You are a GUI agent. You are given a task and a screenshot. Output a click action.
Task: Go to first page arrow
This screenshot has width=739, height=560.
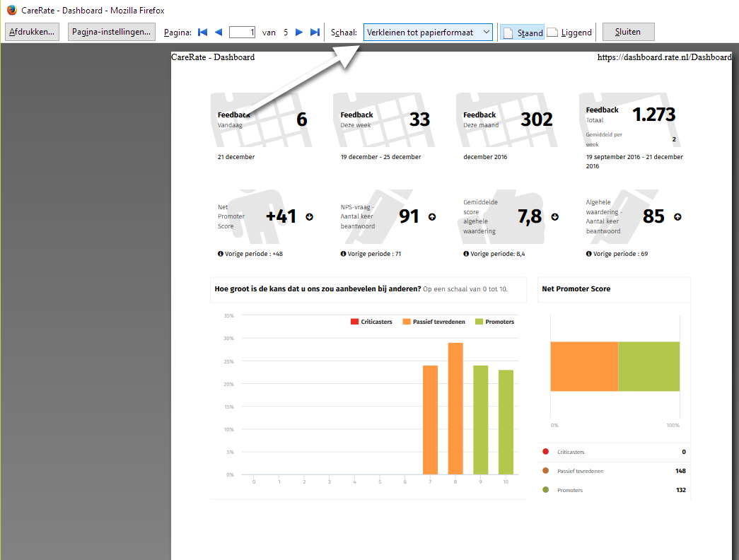(203, 32)
